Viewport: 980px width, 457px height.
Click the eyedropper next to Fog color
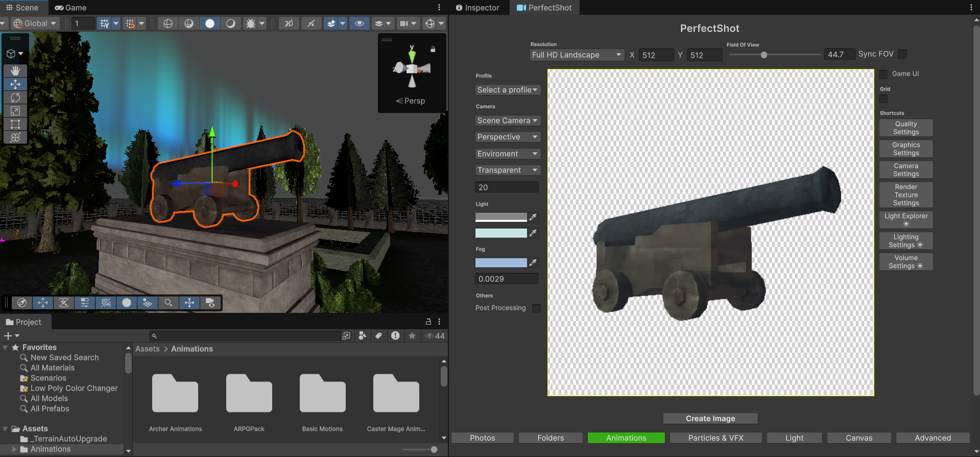[x=533, y=263]
